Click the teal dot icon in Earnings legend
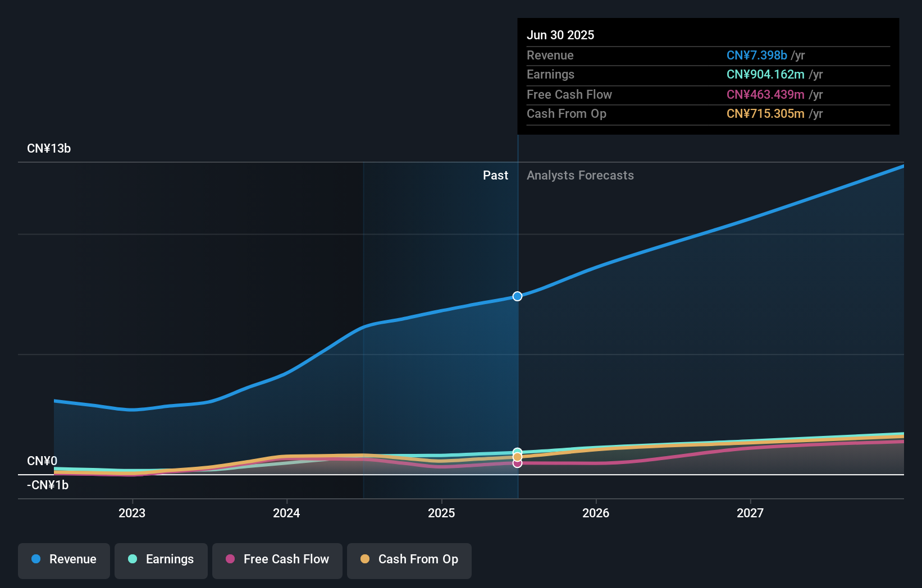The image size is (922, 588). tap(133, 559)
